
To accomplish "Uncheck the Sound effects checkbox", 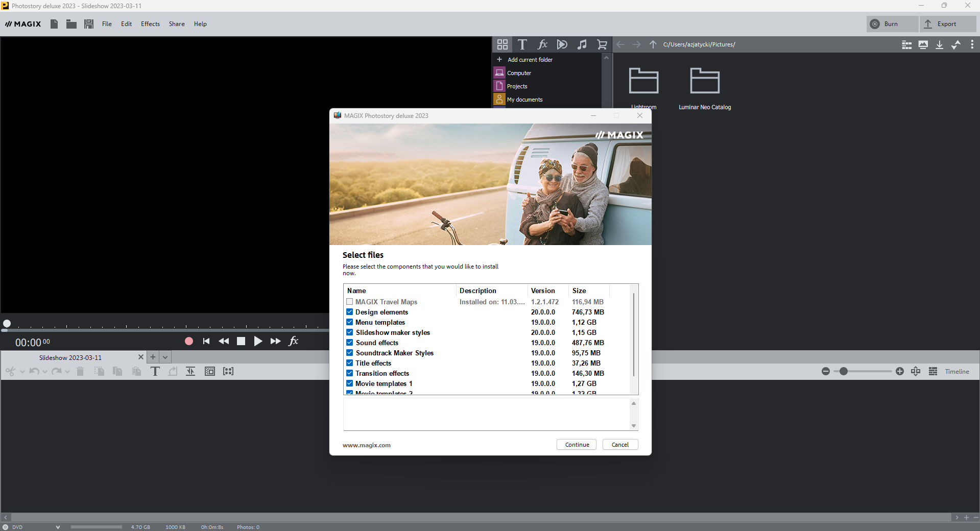I will pyautogui.click(x=350, y=343).
